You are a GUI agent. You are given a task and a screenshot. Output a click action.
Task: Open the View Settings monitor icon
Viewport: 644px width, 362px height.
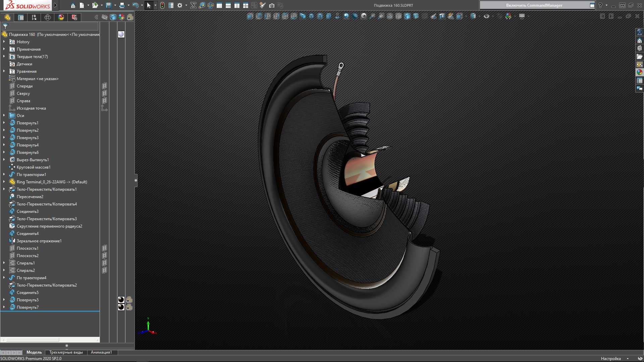pyautogui.click(x=522, y=16)
